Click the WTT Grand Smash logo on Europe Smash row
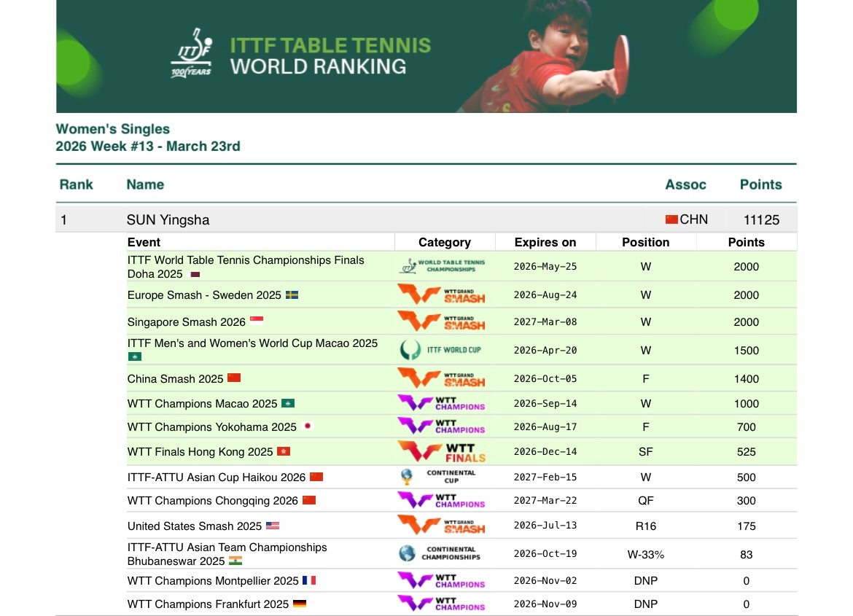Viewport: 853px width, 616px height. pos(441,295)
